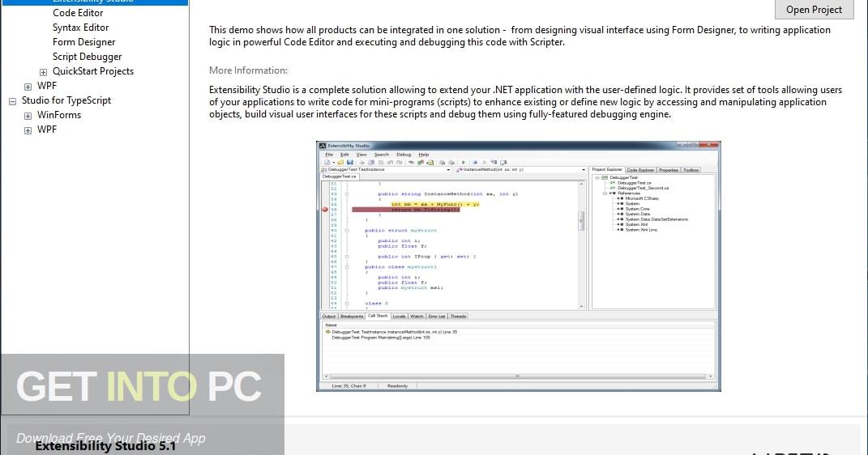Click the 'This demo shows how' paragraph

520,36
